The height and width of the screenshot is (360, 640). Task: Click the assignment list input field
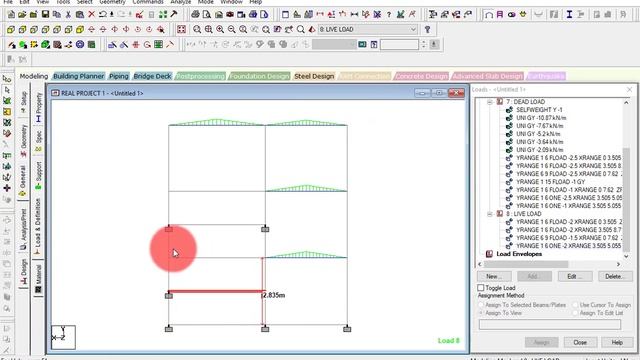550,324
